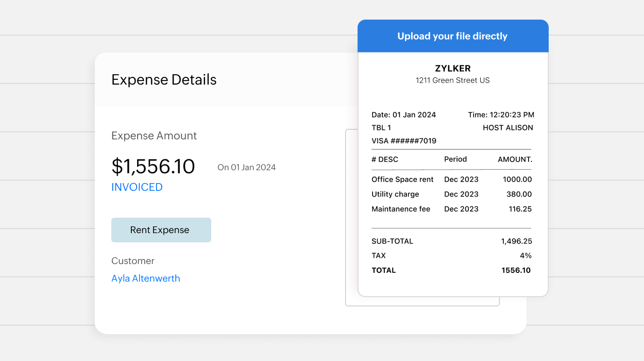
Task: Select the VISA ######7019 card text
Action: (x=404, y=141)
